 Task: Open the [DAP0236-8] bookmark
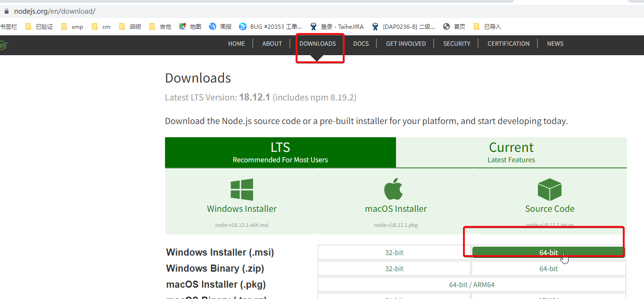tap(404, 27)
